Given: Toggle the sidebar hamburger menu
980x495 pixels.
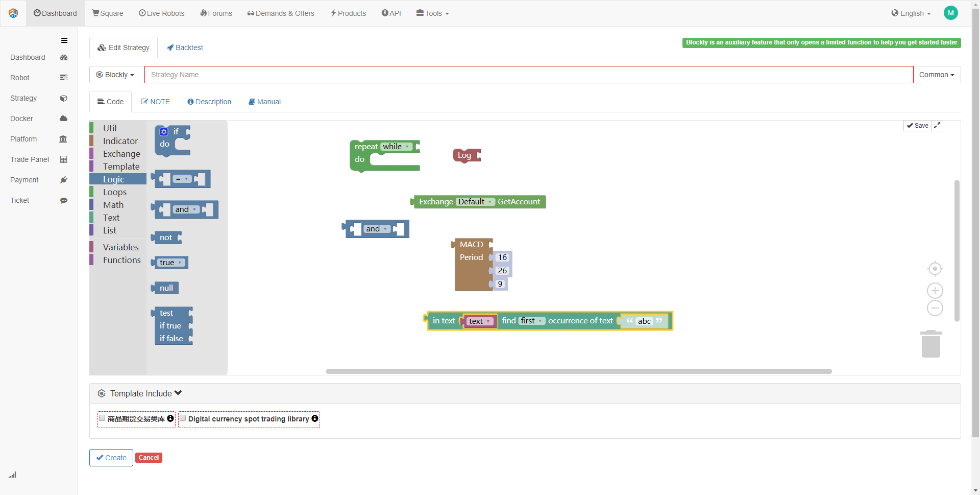Looking at the screenshot, I should 64,40.
